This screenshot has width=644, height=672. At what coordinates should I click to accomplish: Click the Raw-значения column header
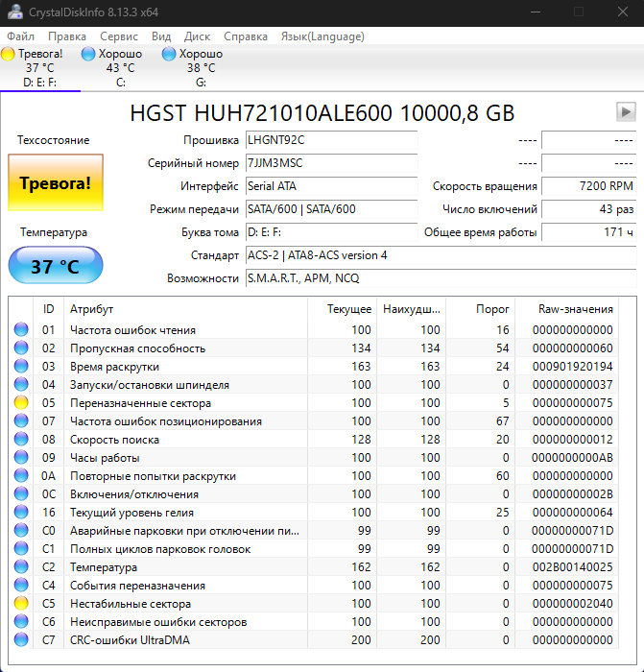click(x=566, y=309)
